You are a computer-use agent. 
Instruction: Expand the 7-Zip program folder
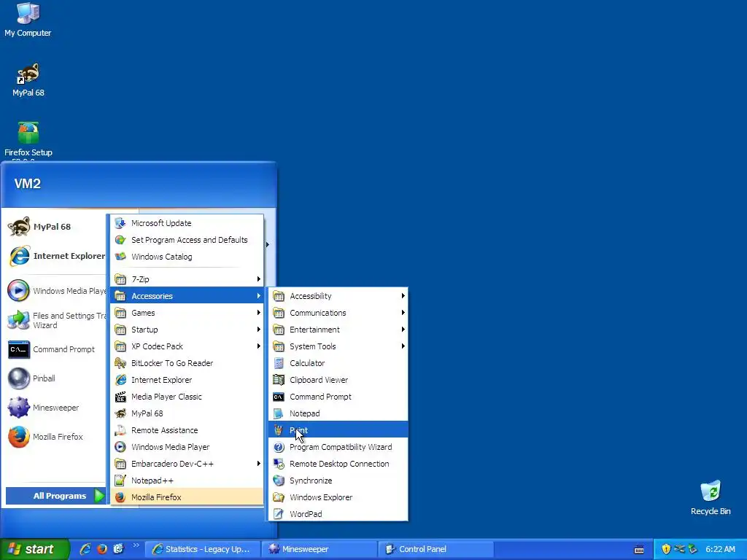(x=187, y=279)
